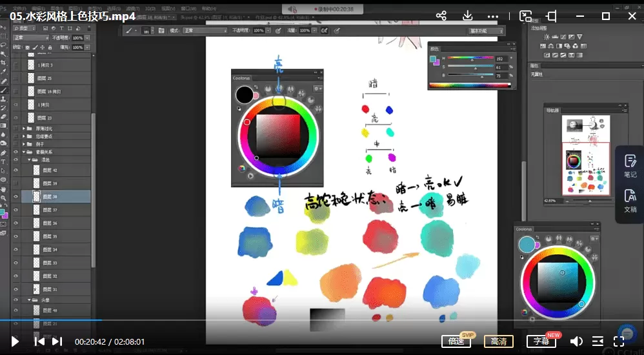Click the download video icon
The height and width of the screenshot is (355, 644).
[x=468, y=16]
